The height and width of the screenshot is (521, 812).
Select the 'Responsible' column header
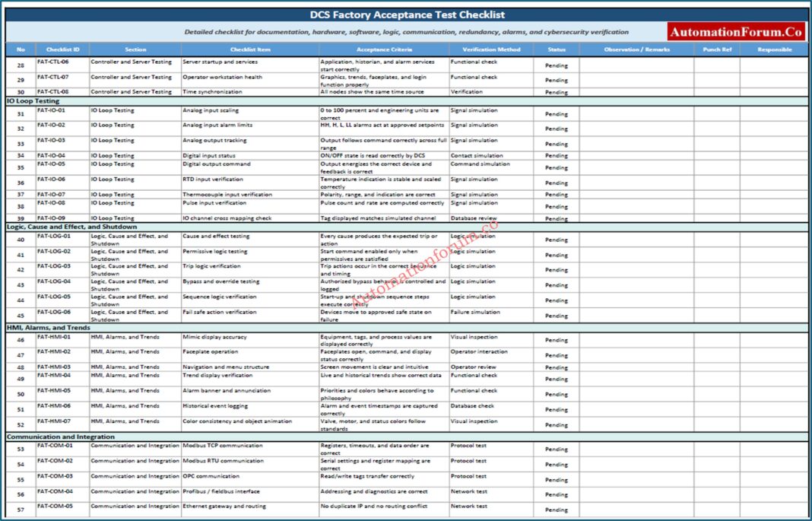(774, 49)
